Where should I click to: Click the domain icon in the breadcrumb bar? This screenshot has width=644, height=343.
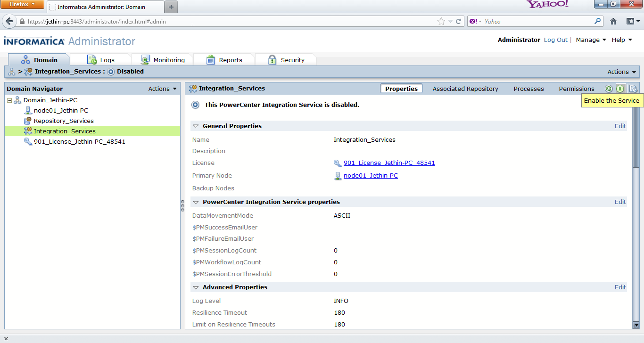(11, 72)
